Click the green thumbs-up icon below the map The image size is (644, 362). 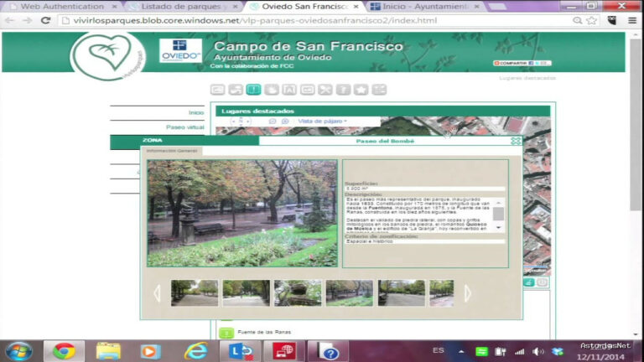click(528, 282)
